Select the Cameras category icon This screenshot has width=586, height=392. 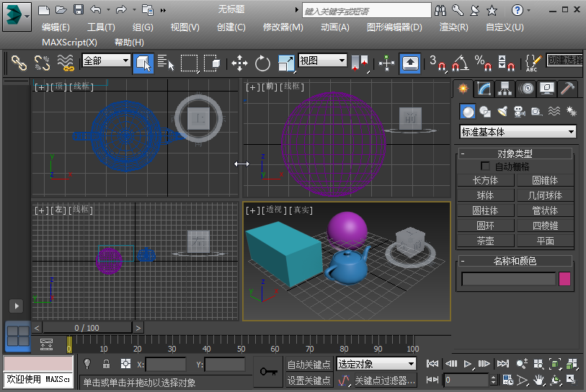[x=520, y=111]
